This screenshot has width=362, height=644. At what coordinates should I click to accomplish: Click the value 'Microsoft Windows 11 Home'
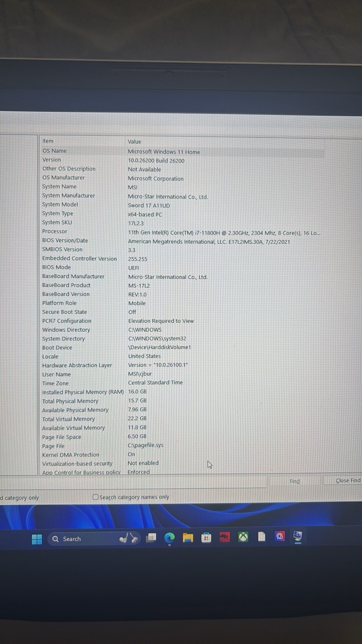(164, 152)
